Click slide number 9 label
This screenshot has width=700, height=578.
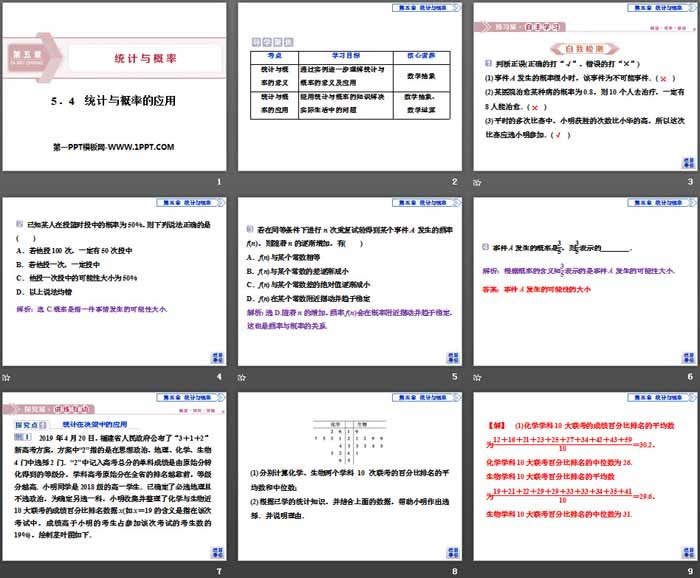[x=690, y=571]
